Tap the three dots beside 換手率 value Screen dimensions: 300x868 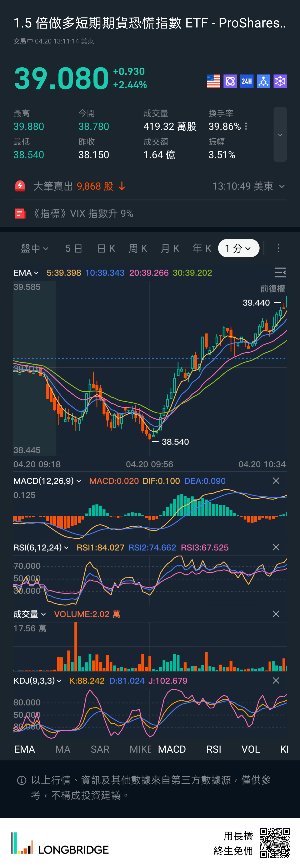pyautogui.click(x=246, y=126)
